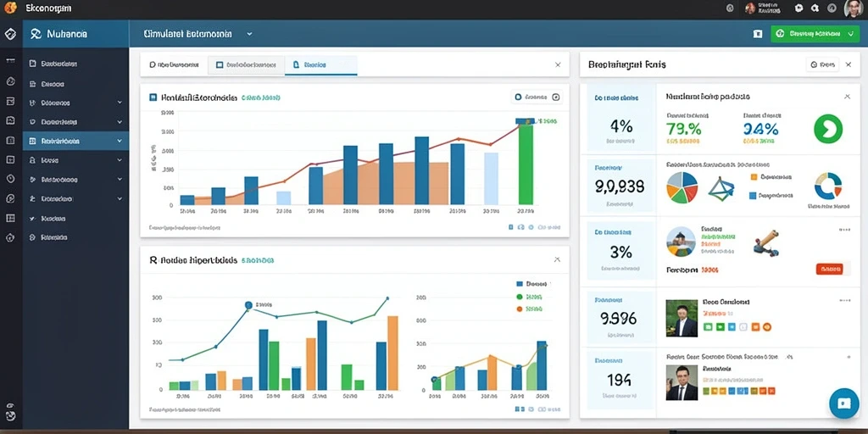The height and width of the screenshot is (434, 868).
Task: Select the active underlined blue tab
Action: [321, 64]
